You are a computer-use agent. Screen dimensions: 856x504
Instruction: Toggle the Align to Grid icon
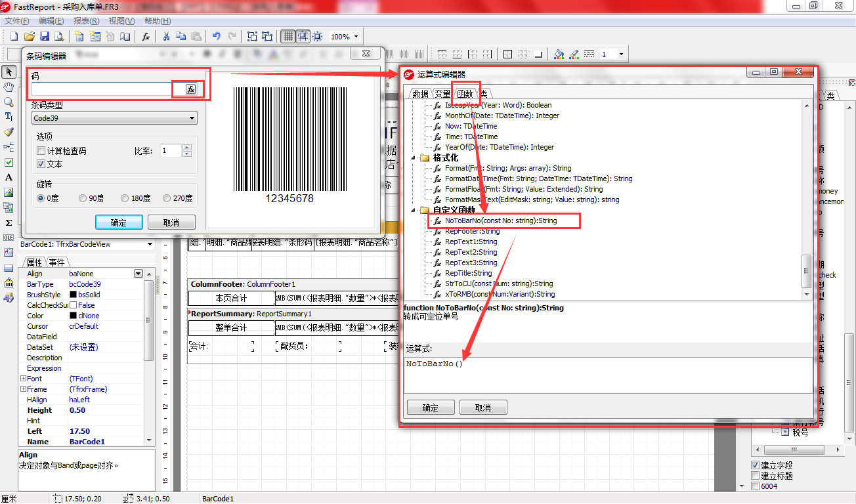click(x=303, y=37)
